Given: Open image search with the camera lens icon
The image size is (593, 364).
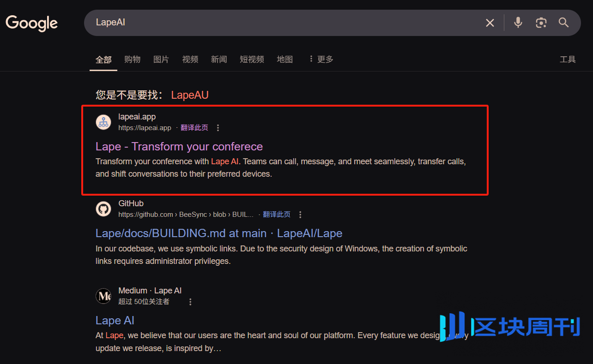Looking at the screenshot, I should click(x=541, y=23).
